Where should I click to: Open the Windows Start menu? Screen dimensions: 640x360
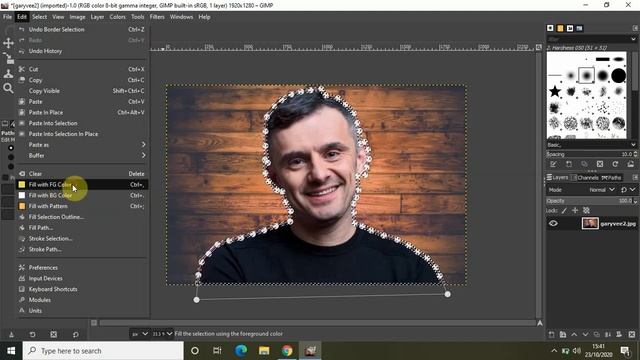click(x=11, y=351)
